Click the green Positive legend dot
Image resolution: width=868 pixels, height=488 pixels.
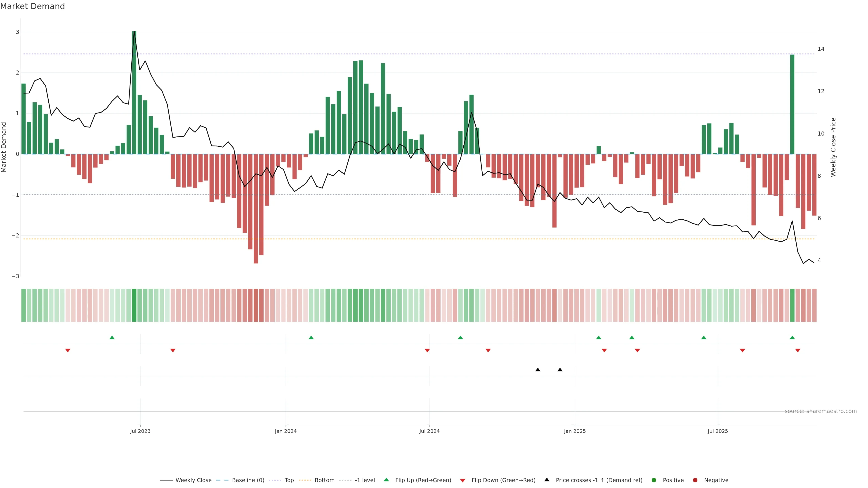click(654, 480)
